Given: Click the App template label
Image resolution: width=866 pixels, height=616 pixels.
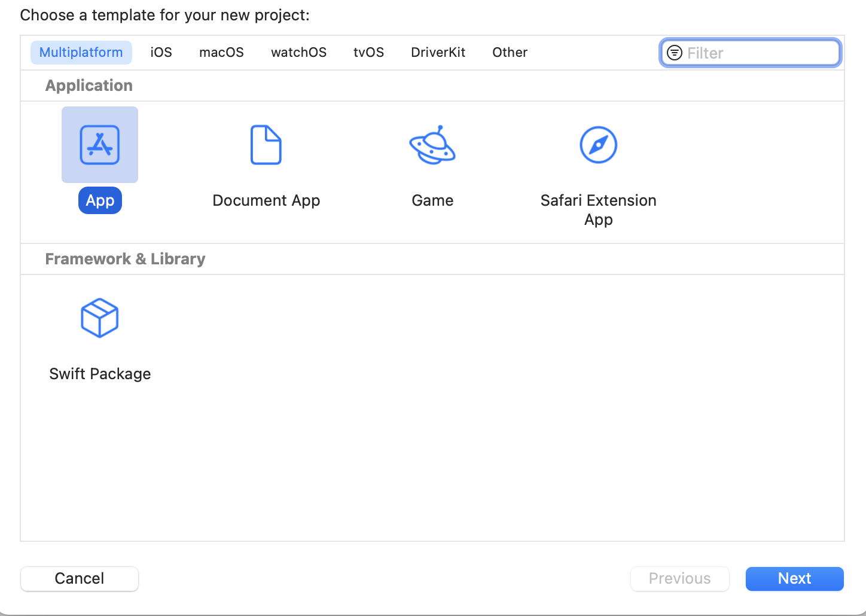Looking at the screenshot, I should (x=100, y=200).
